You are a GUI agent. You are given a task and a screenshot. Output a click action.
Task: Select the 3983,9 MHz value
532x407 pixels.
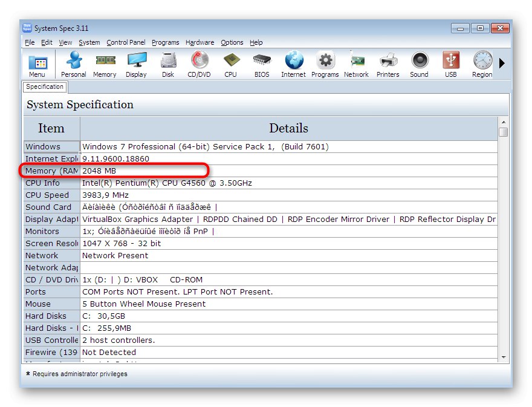pos(289,195)
